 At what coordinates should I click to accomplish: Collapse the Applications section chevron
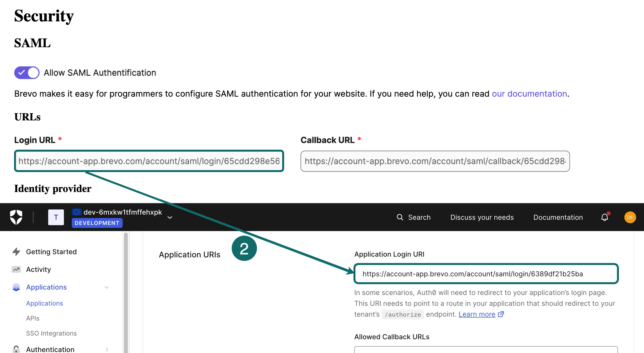click(107, 287)
